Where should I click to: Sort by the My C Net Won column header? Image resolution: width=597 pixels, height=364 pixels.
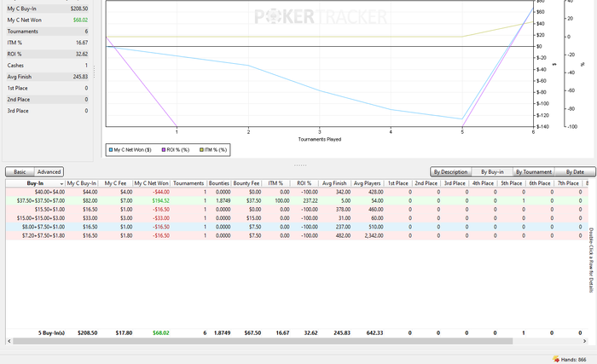pyautogui.click(x=152, y=183)
